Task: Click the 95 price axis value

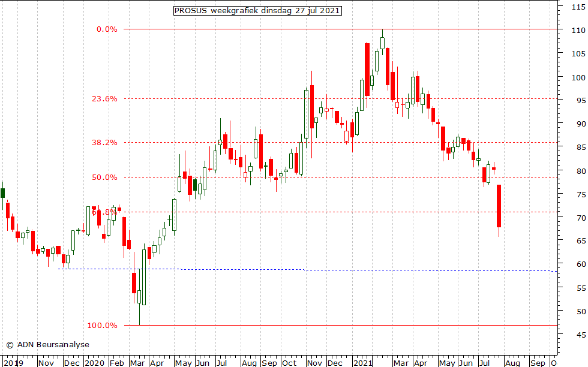Action: (581, 101)
